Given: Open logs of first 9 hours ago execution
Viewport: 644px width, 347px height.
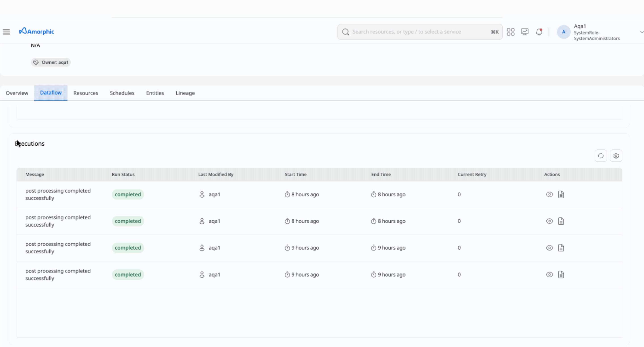Looking at the screenshot, I should 561,248.
